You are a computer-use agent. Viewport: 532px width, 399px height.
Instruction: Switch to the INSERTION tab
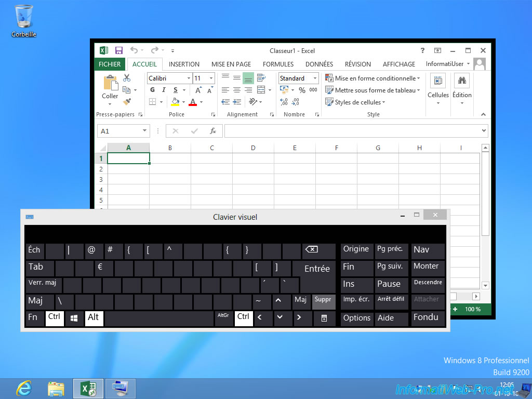coord(184,64)
